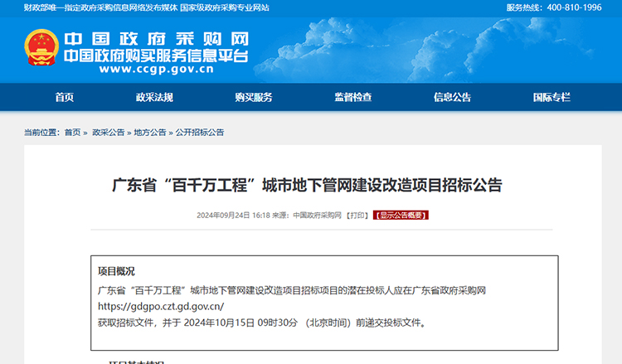The height and width of the screenshot is (364, 622).
Task: Open 国际专栏 navigation item
Action: (x=552, y=97)
